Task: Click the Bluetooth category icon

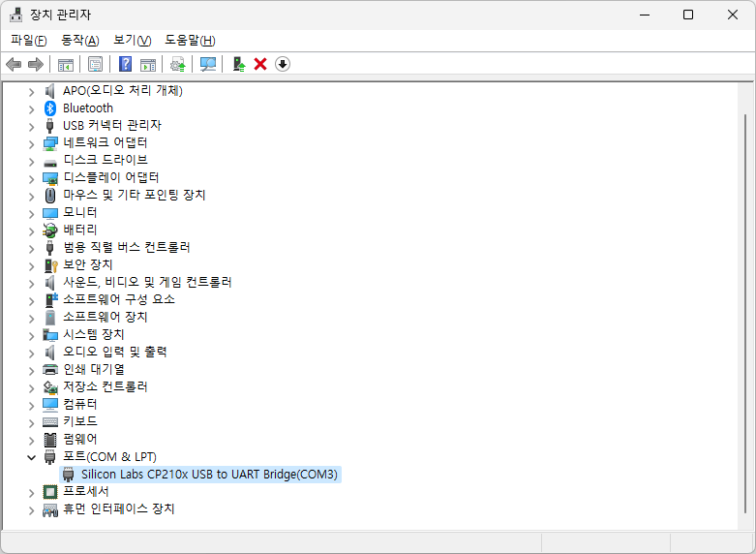Action: 50,108
